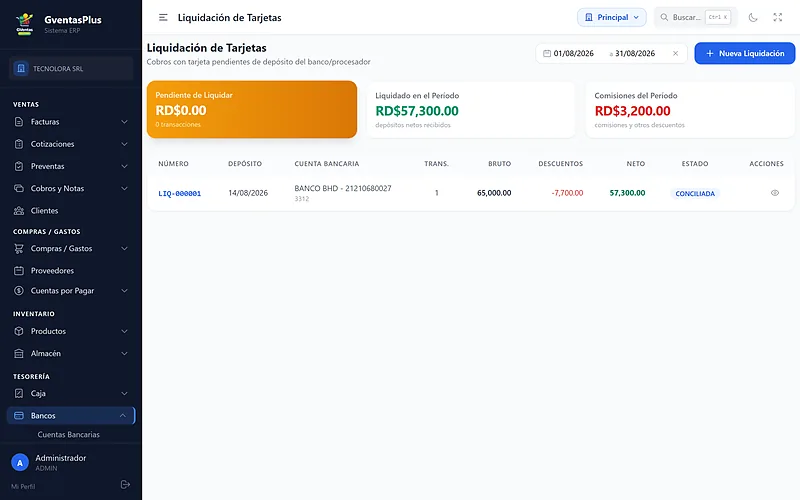Click the Cuentas por Pagar dollar icon
This screenshot has width=800, height=500.
(x=19, y=291)
